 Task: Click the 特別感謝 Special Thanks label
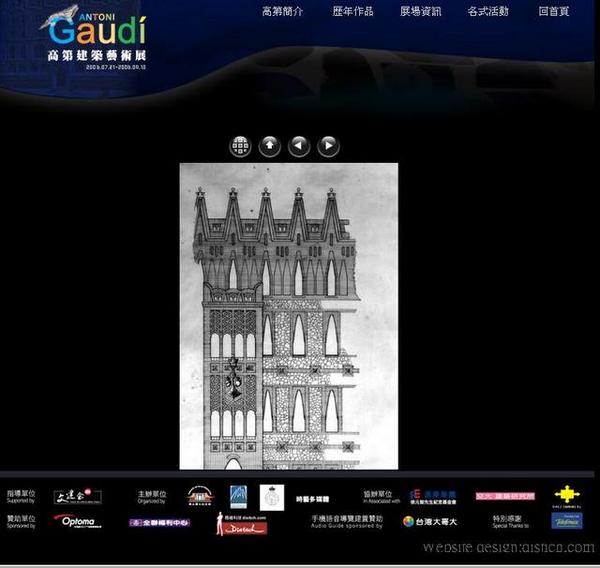point(510,522)
